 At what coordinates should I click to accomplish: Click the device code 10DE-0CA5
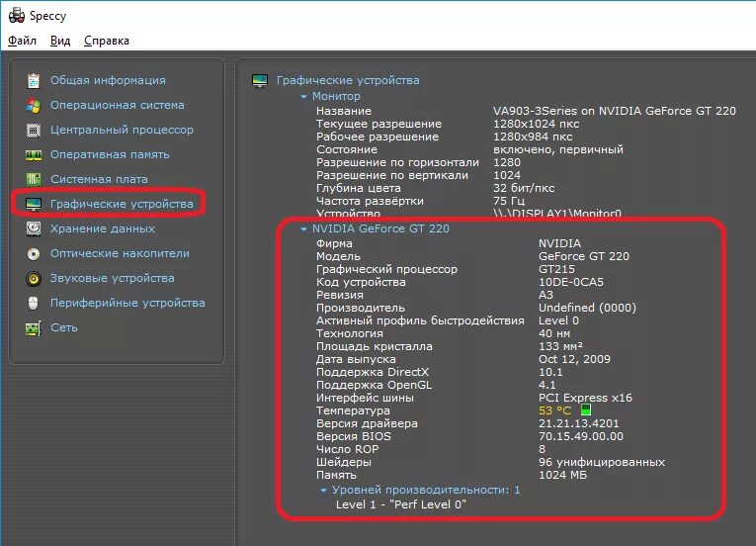(571, 282)
